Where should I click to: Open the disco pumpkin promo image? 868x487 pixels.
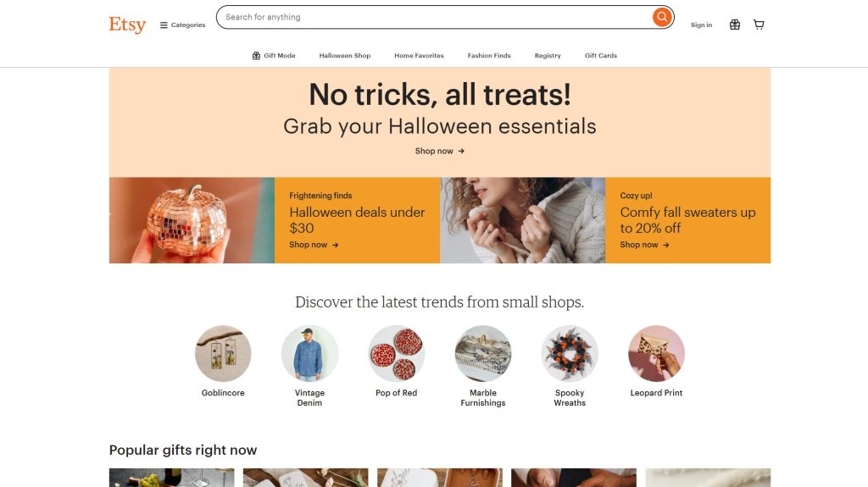tap(192, 220)
